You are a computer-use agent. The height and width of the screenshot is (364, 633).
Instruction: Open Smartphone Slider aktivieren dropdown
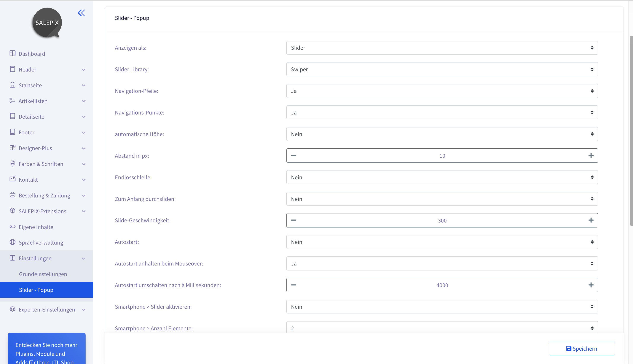click(x=442, y=307)
